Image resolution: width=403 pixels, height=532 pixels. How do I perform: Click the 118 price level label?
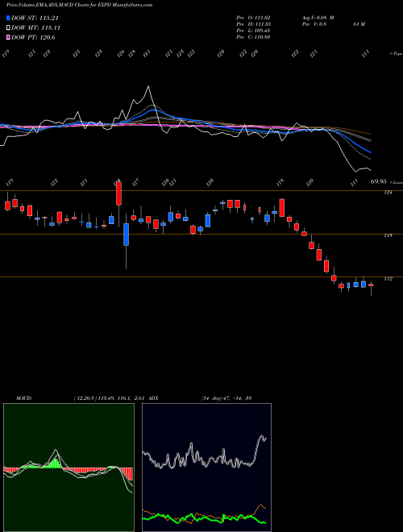[388, 235]
